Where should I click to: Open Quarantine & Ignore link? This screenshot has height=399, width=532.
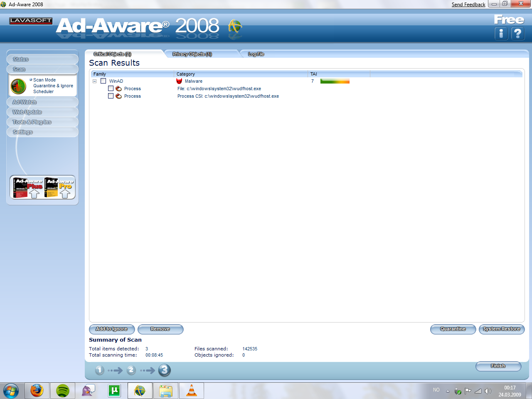click(53, 86)
